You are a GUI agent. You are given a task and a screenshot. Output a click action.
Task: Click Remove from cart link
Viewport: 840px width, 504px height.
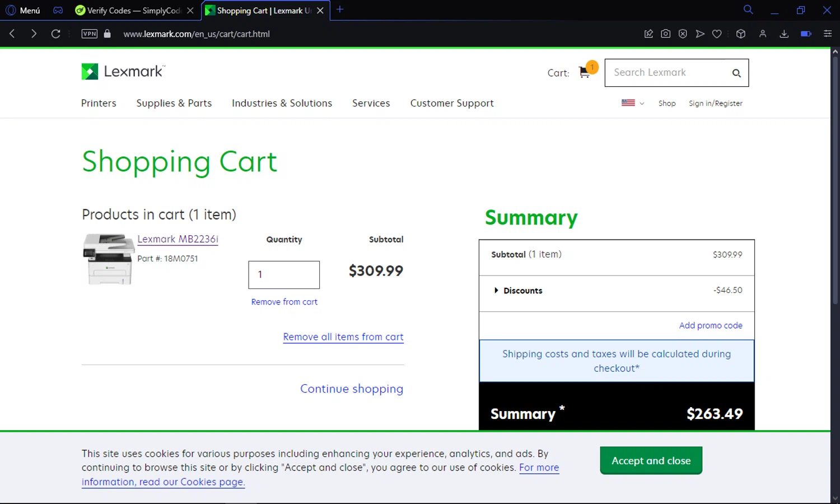pyautogui.click(x=284, y=302)
